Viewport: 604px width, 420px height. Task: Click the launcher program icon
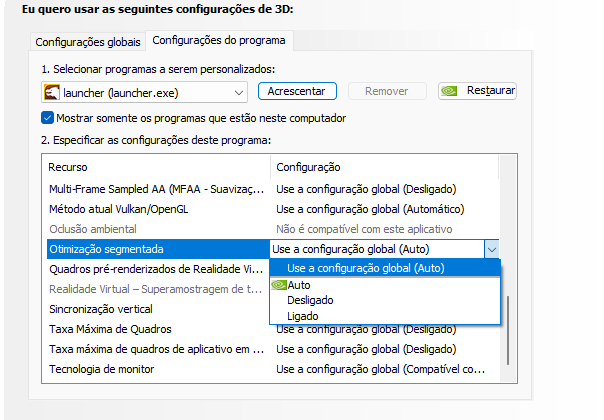pyautogui.click(x=52, y=92)
